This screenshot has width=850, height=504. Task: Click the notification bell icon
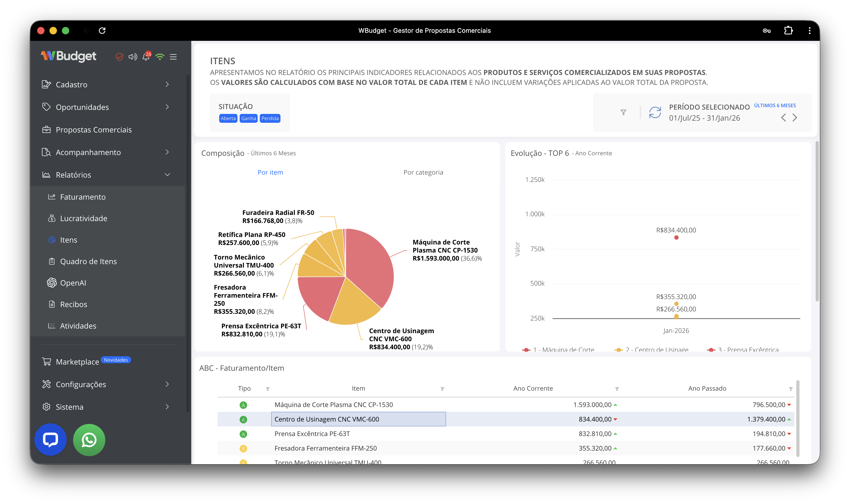click(146, 57)
